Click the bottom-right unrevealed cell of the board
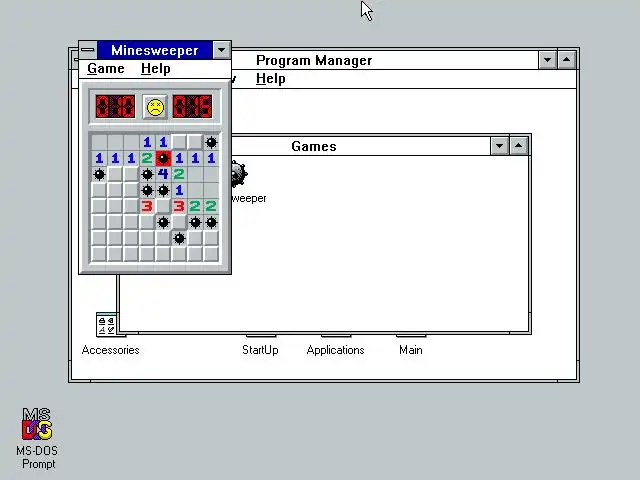Screen dimensions: 640x480 tap(211, 254)
